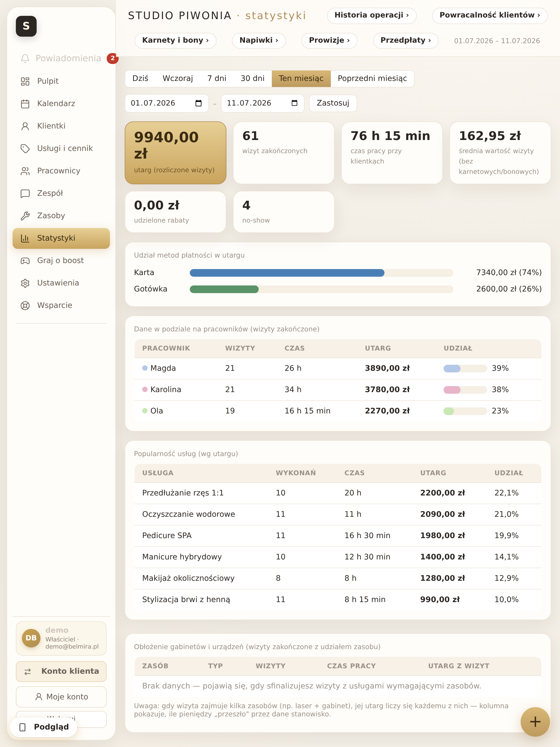Open Prowizje report
This screenshot has height=747, width=560.
pos(329,40)
